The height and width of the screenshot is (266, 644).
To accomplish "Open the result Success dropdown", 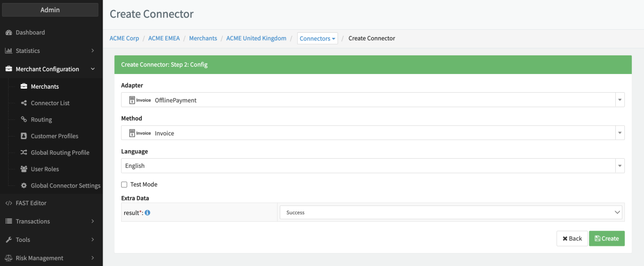I will tap(450, 213).
